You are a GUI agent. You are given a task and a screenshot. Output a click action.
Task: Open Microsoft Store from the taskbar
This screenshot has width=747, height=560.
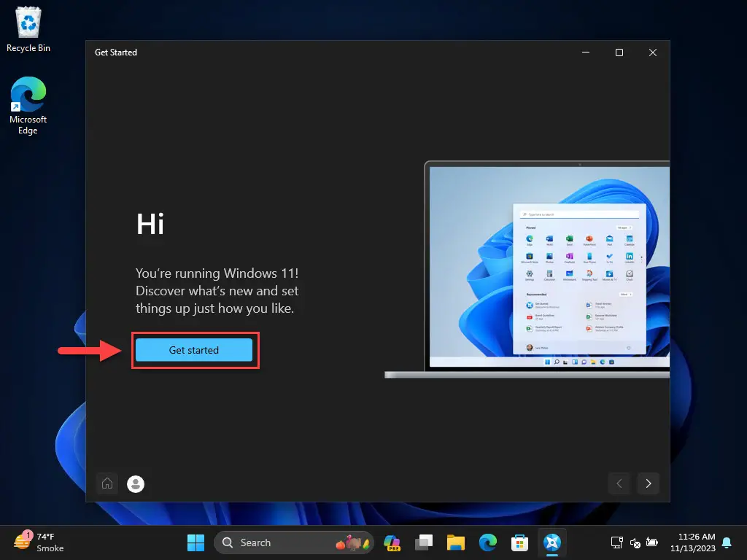[519, 542]
